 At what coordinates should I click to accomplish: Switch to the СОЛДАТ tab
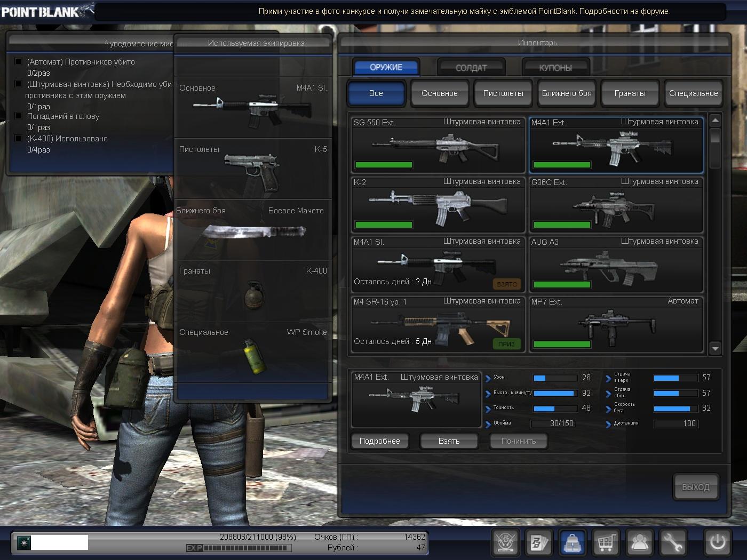click(x=471, y=68)
